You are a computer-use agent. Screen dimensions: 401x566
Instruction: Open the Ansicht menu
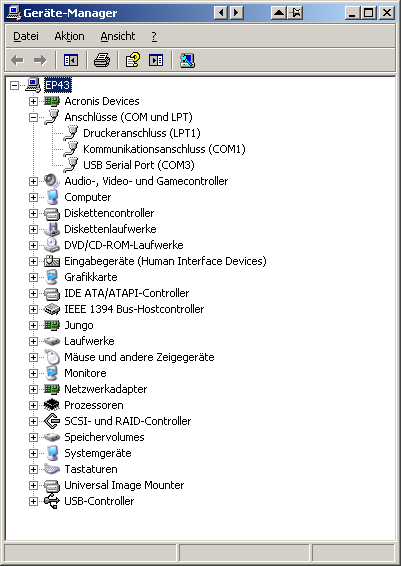click(118, 36)
